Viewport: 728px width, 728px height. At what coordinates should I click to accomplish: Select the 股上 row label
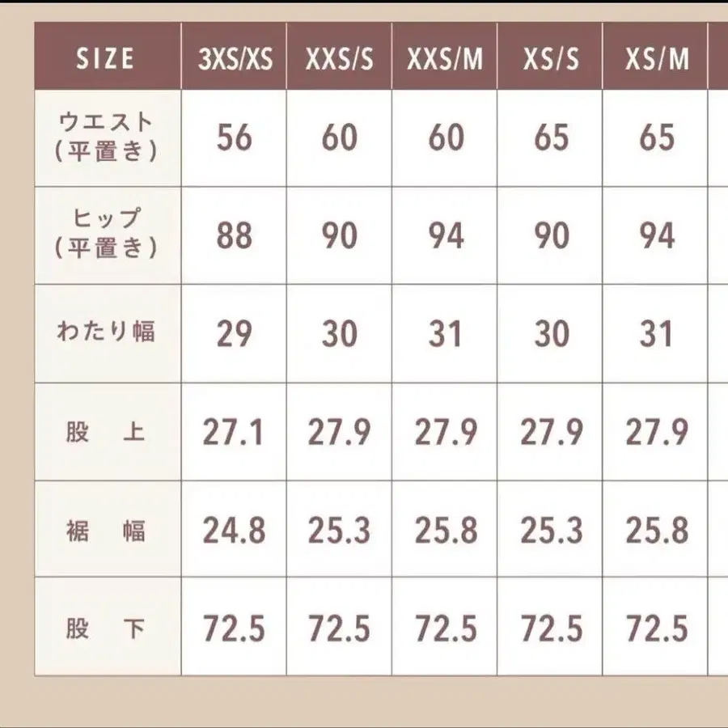click(x=106, y=432)
